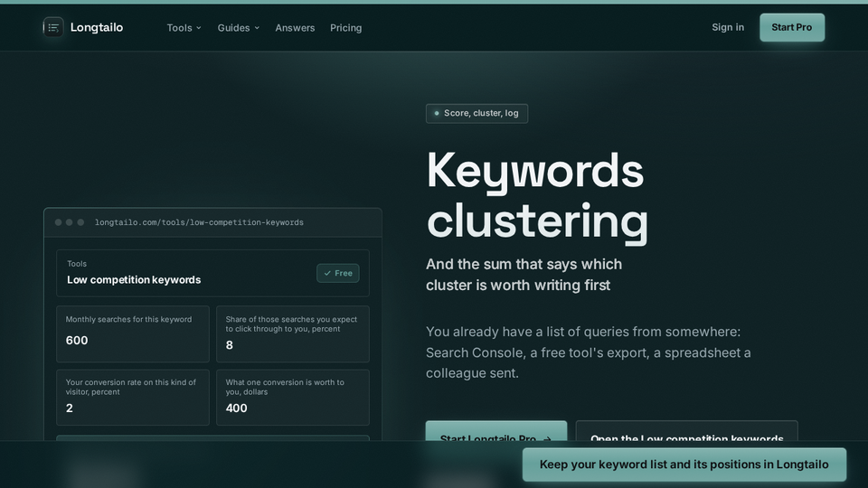
Task: Click the Start Pro button
Action: coord(792,27)
